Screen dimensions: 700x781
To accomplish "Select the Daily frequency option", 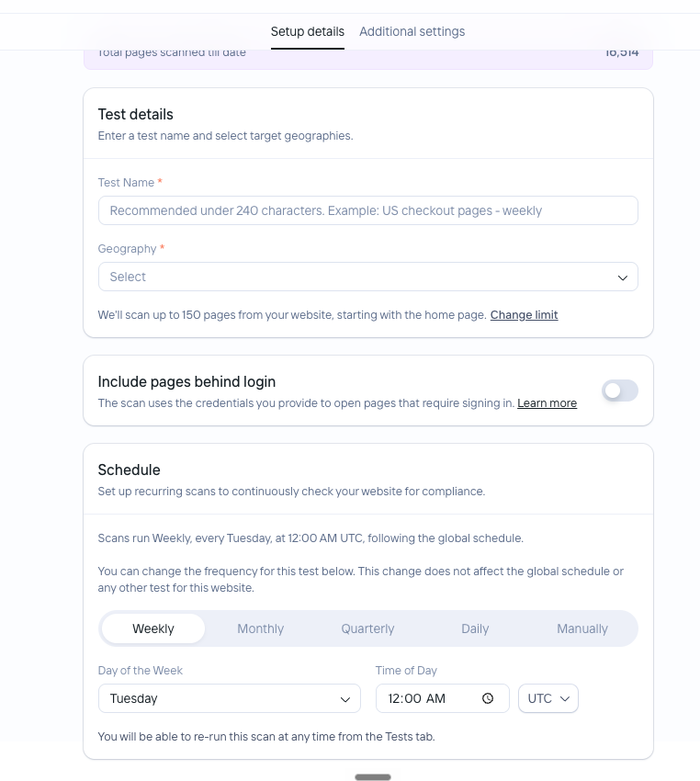I will 475,628.
